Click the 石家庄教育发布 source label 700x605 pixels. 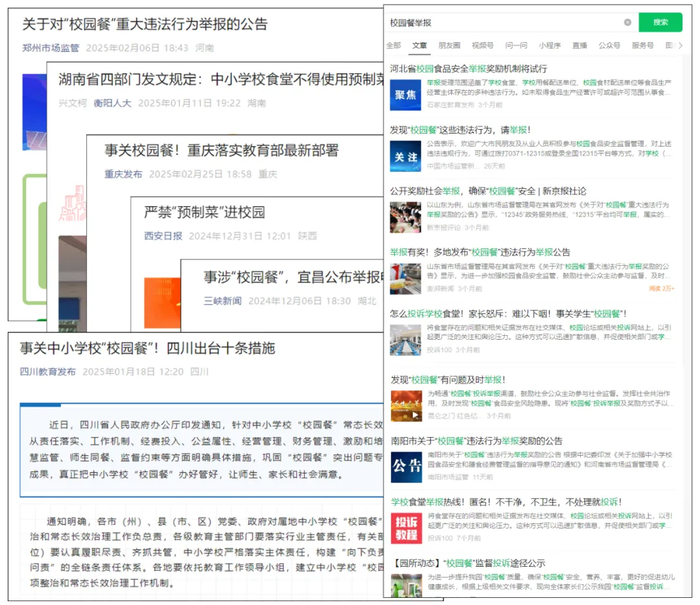coord(450,105)
